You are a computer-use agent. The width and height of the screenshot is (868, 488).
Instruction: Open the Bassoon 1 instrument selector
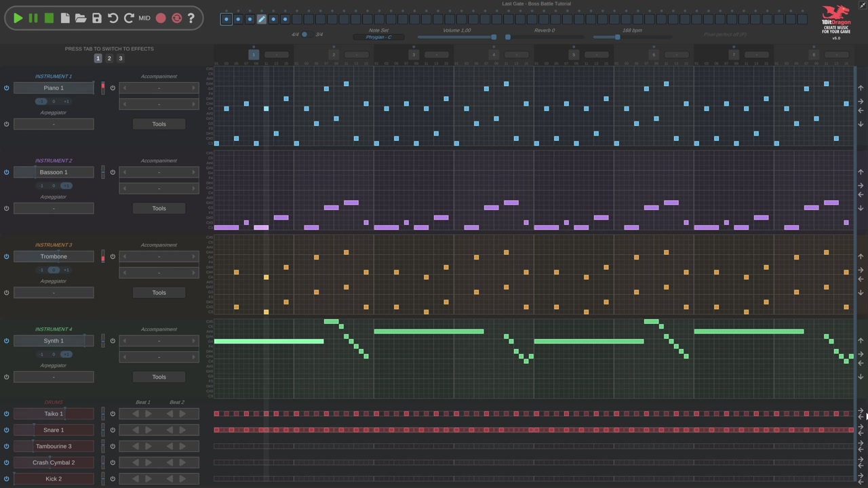click(54, 172)
